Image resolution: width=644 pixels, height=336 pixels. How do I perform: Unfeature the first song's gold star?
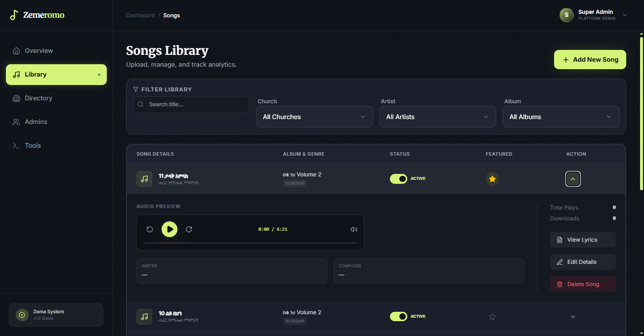pos(492,179)
